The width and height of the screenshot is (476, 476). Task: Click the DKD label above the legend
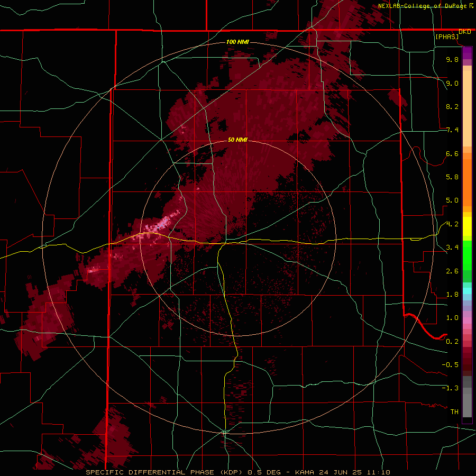[465, 32]
